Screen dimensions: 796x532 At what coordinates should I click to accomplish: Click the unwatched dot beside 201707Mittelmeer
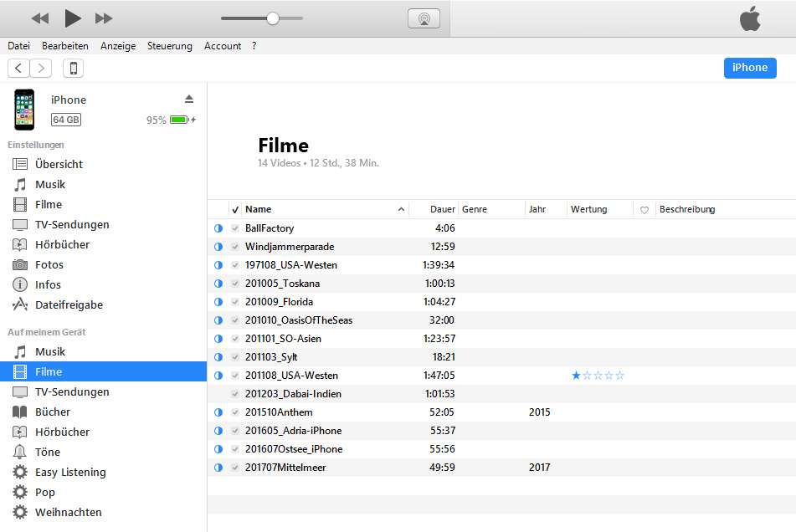point(218,468)
